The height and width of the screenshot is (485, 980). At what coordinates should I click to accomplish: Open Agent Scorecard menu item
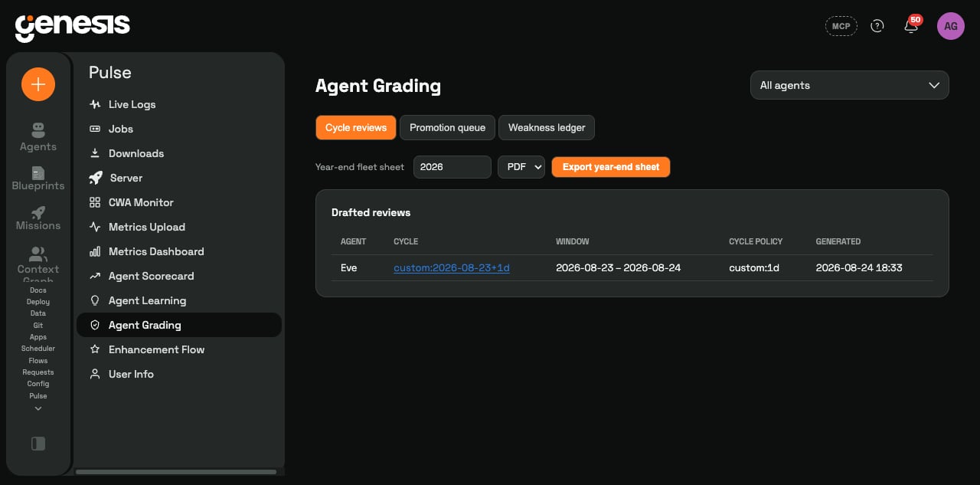(179, 276)
